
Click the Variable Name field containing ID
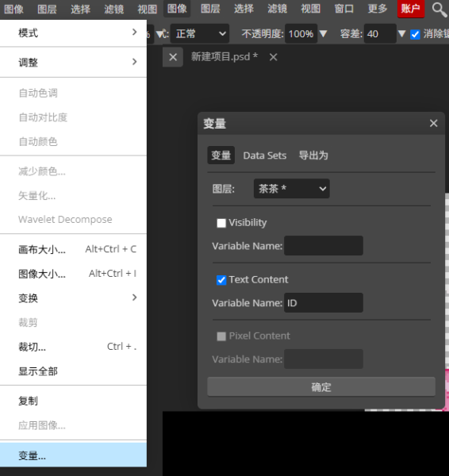[324, 303]
